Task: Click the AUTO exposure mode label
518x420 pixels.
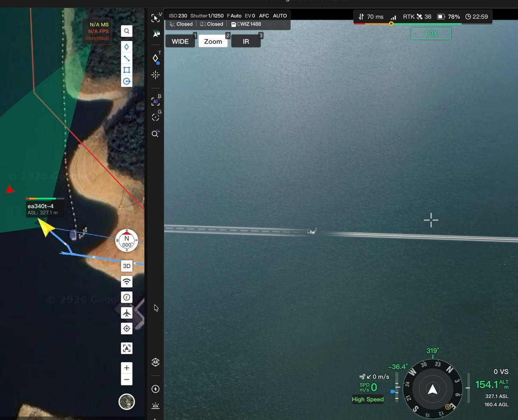Action: pyautogui.click(x=280, y=16)
